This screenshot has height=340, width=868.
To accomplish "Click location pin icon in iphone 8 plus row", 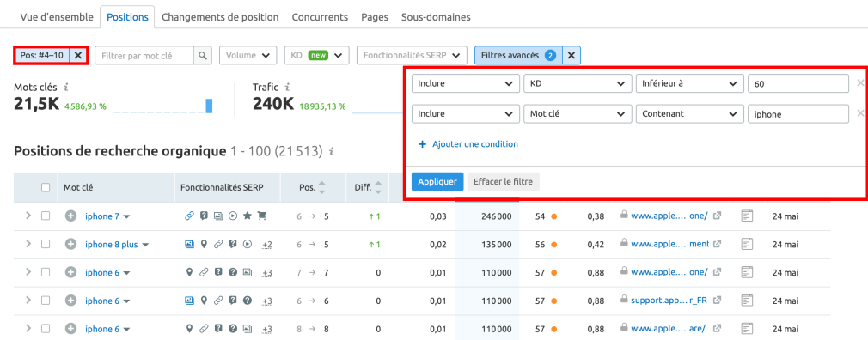I will [x=204, y=244].
